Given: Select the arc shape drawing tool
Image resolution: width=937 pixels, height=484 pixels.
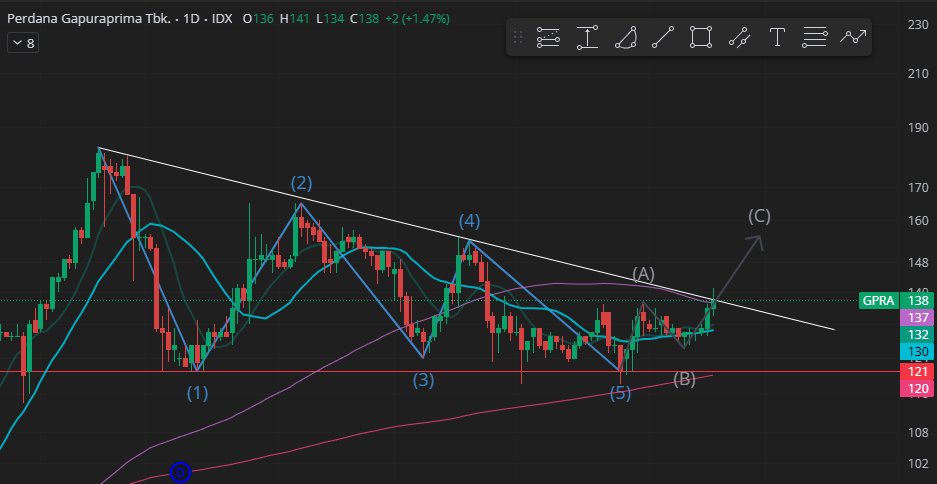Looking at the screenshot, I should pyautogui.click(x=625, y=38).
